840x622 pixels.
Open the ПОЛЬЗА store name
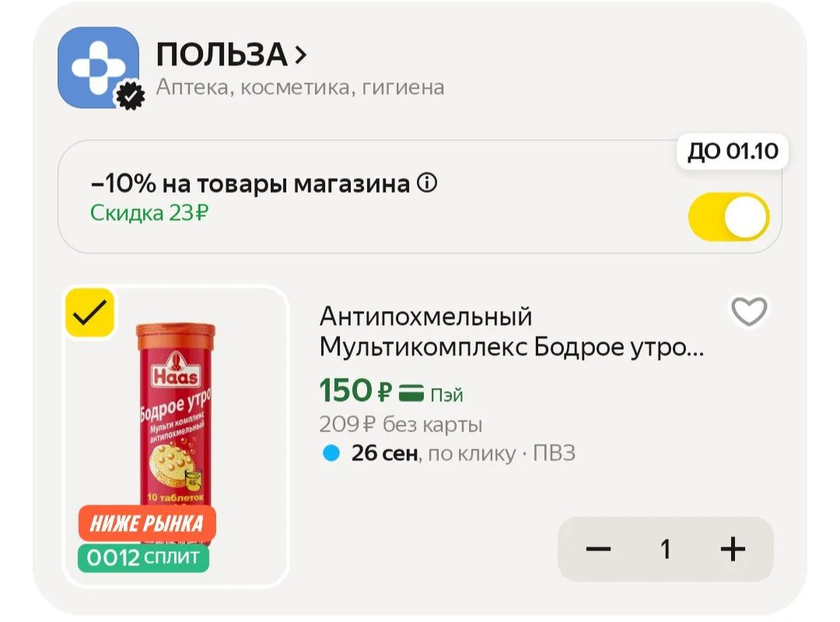222,54
